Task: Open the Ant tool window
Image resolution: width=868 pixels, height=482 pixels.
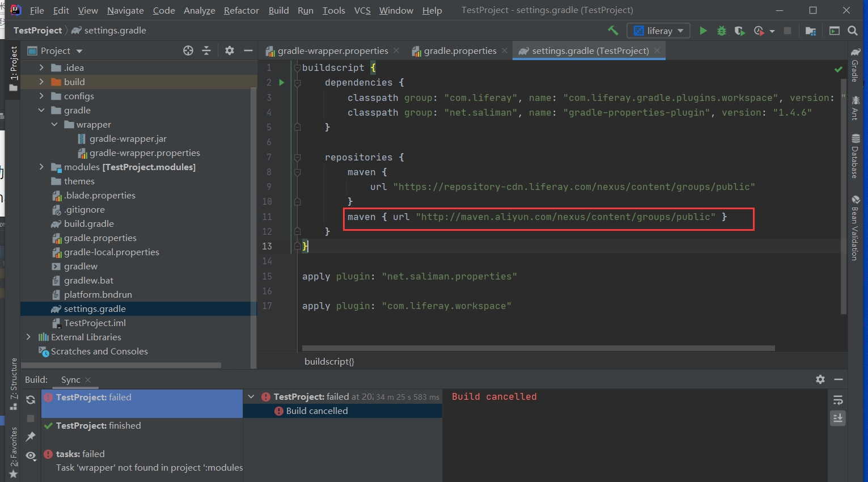Action: click(x=856, y=108)
